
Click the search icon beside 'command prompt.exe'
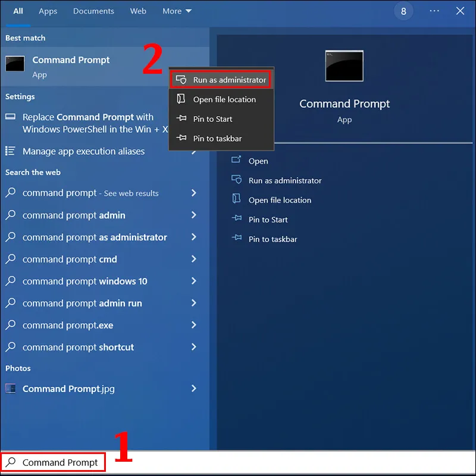10,324
